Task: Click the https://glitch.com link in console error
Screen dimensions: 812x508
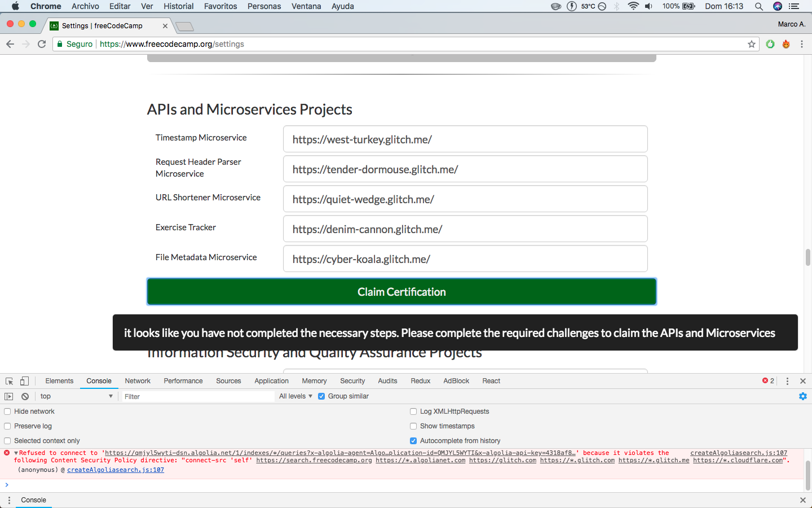Action: pos(502,460)
